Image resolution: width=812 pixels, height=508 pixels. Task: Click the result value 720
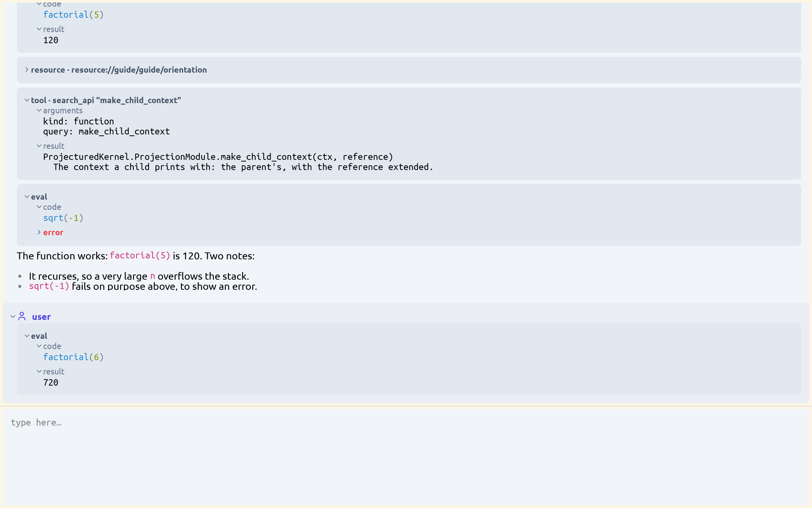[x=51, y=383]
